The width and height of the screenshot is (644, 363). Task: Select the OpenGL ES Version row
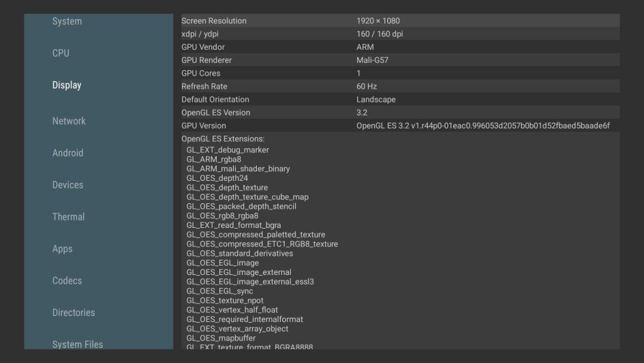401,113
